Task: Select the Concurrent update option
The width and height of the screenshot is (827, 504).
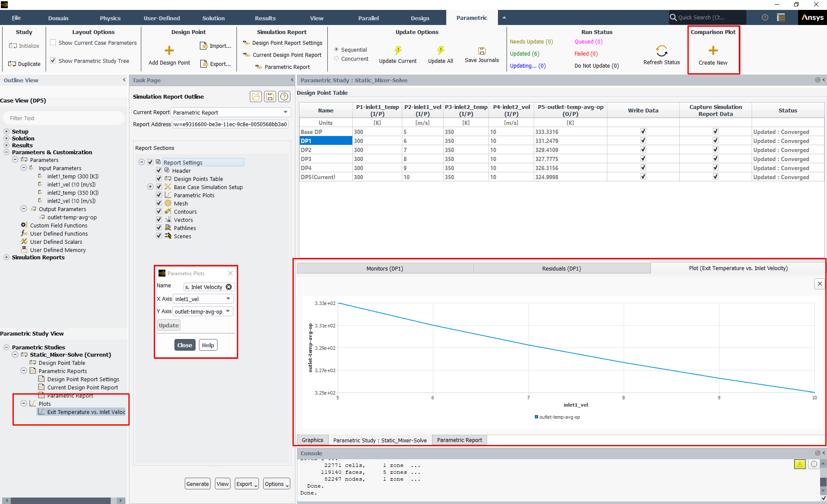Action: (336, 59)
